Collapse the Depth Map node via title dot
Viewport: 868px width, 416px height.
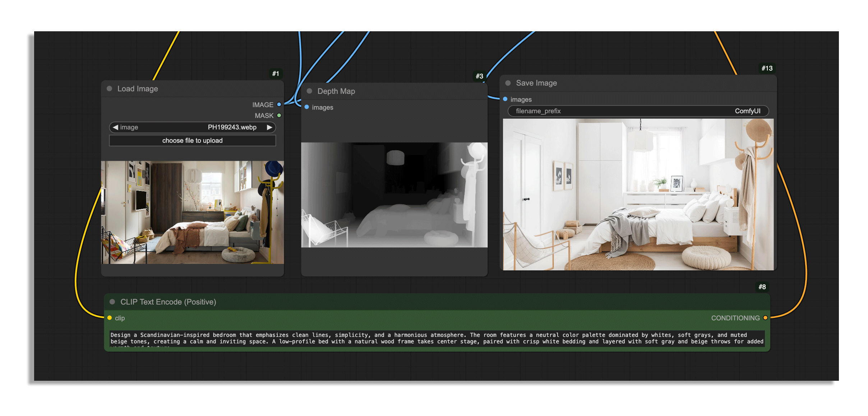pos(309,91)
